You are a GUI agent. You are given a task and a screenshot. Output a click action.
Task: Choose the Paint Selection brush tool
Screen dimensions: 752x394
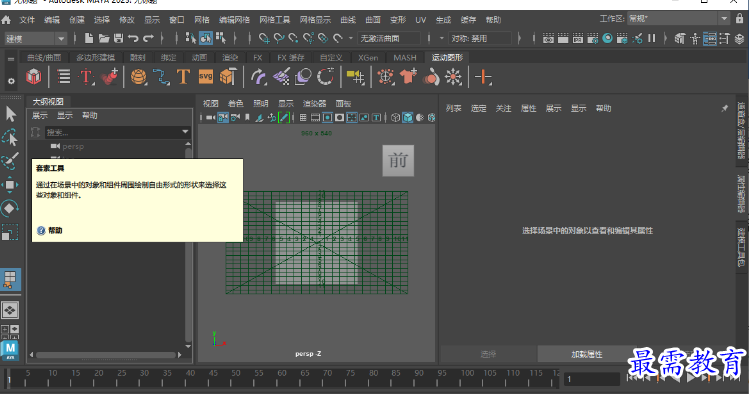click(10, 161)
